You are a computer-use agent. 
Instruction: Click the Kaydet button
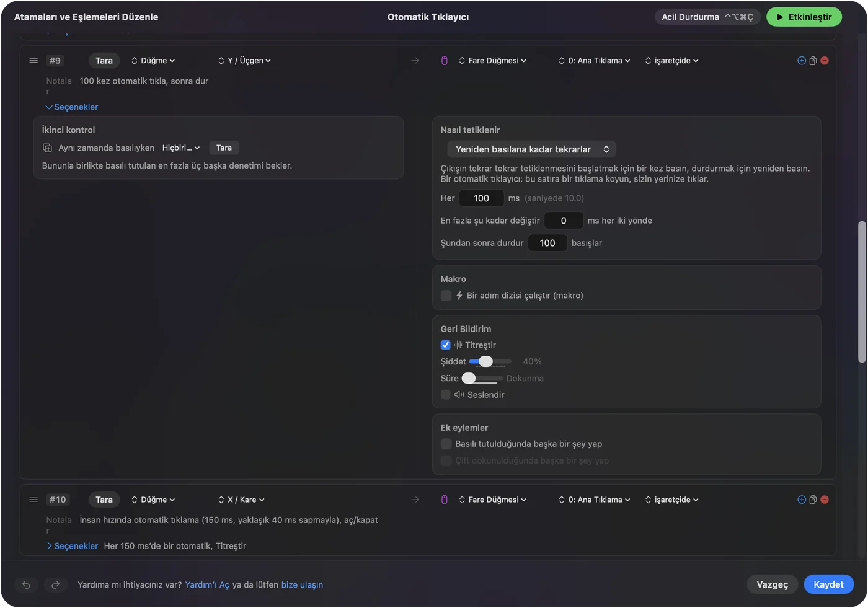point(829,584)
